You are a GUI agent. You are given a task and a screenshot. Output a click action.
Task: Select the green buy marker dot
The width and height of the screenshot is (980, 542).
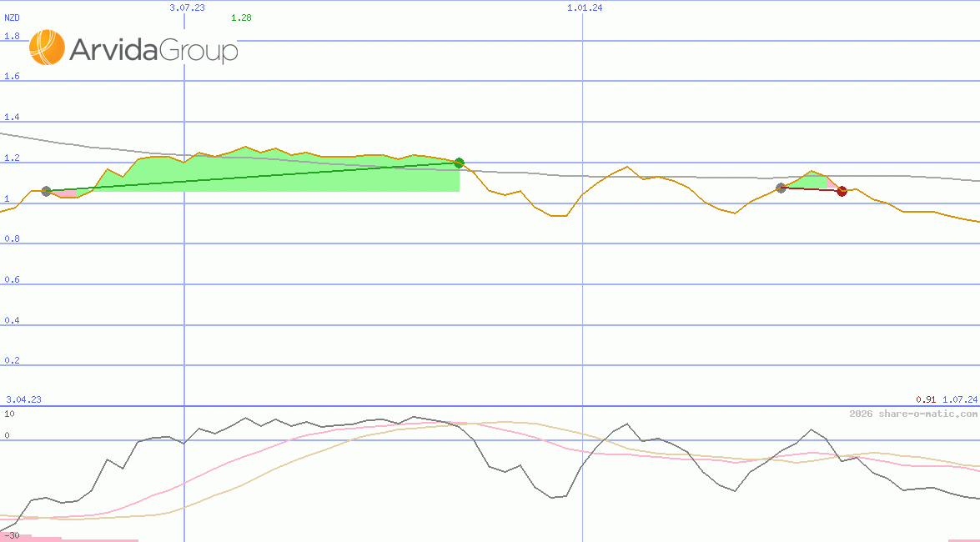pyautogui.click(x=458, y=163)
